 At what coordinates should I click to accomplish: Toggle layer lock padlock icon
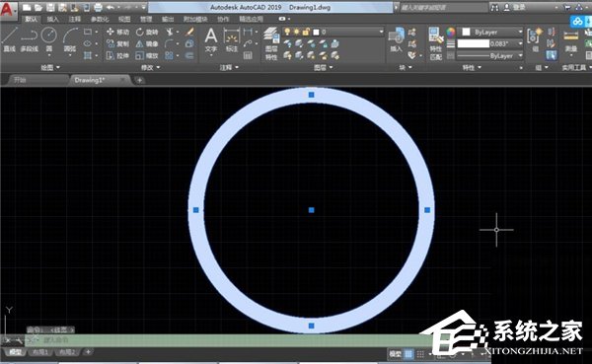tap(306, 32)
